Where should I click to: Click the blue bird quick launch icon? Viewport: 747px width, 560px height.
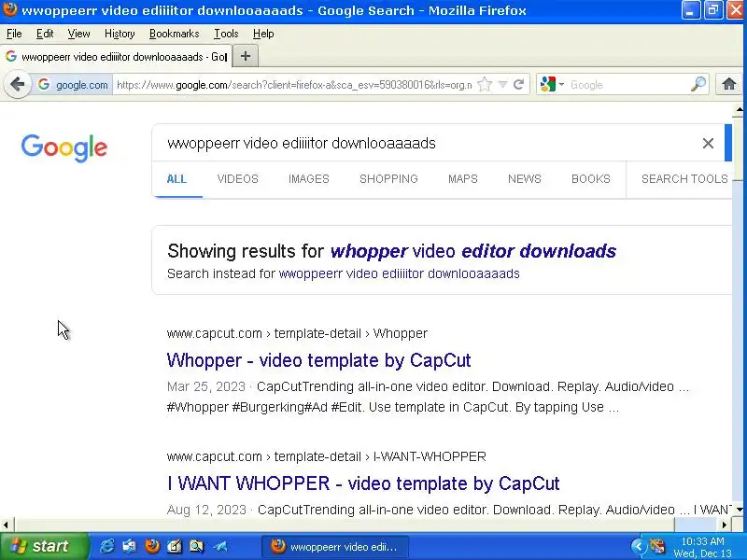[x=219, y=546]
